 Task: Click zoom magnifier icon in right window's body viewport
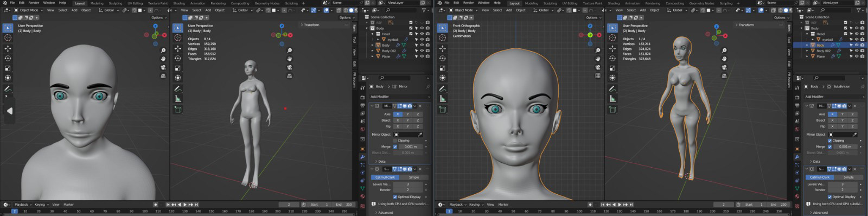(x=724, y=50)
